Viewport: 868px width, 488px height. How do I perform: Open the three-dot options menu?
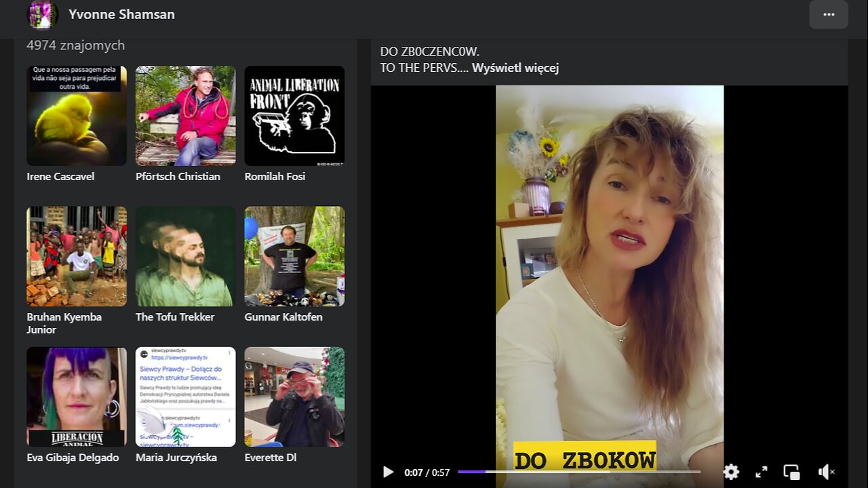click(x=829, y=14)
